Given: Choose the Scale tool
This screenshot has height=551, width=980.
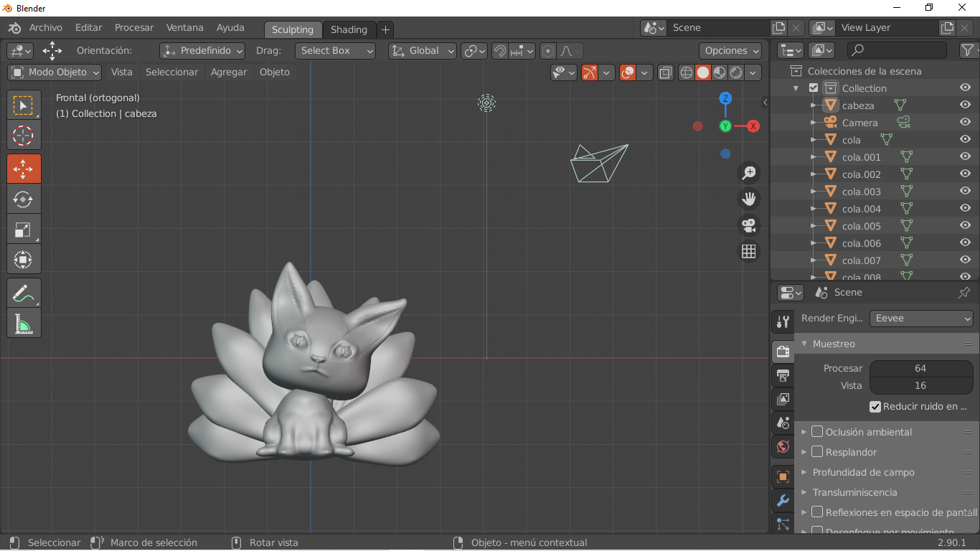Looking at the screenshot, I should point(24,230).
